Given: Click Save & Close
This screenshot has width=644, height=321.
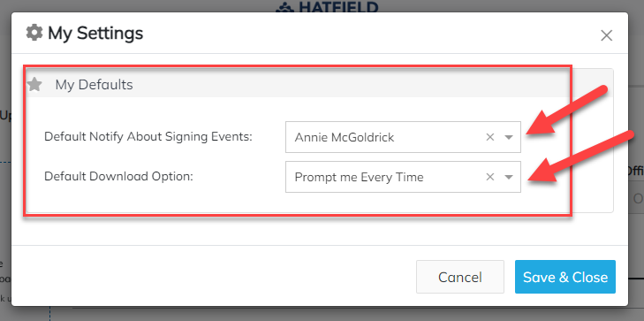Looking at the screenshot, I should coord(565,277).
